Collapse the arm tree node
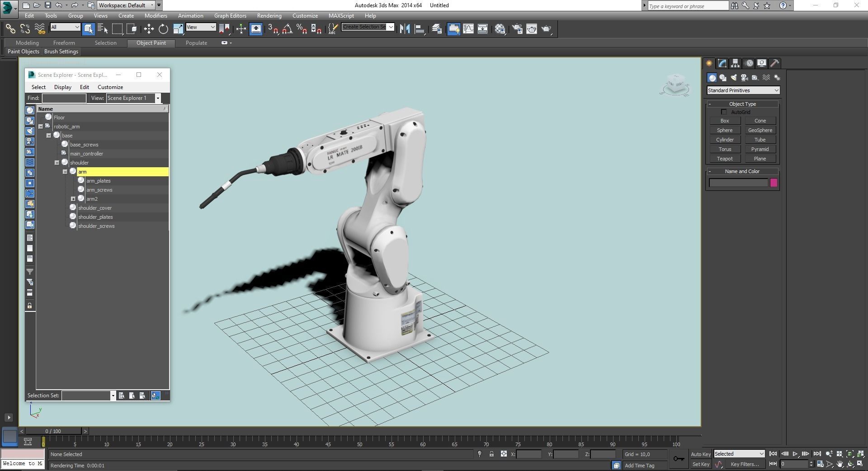The image size is (868, 471). (x=65, y=172)
